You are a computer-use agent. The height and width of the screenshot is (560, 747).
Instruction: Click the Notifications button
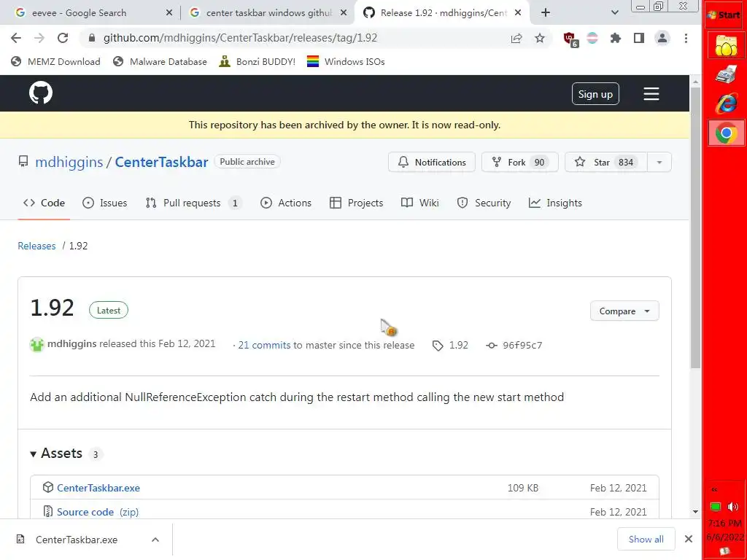(x=432, y=163)
